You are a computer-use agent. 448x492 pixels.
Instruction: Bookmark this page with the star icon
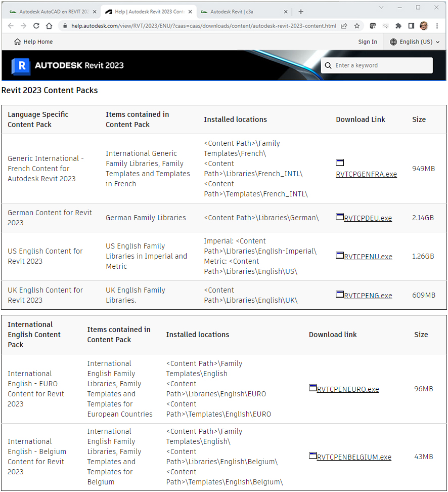click(357, 26)
